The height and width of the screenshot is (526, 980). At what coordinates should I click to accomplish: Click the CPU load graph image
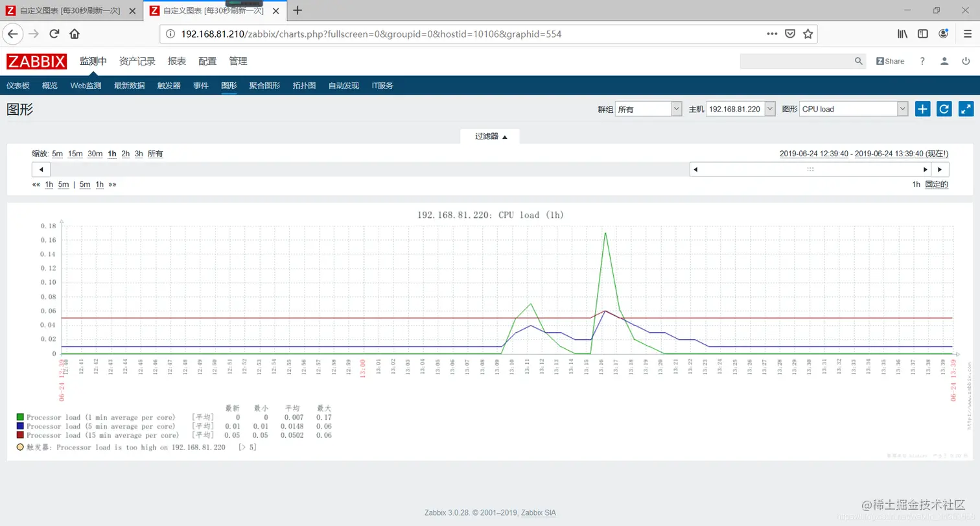pos(490,331)
